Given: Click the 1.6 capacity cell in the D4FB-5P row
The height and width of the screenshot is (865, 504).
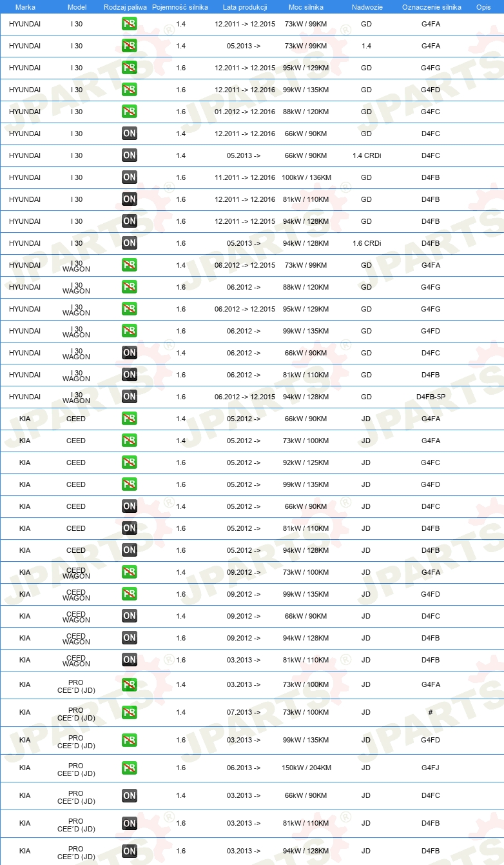Looking at the screenshot, I should point(180,397).
